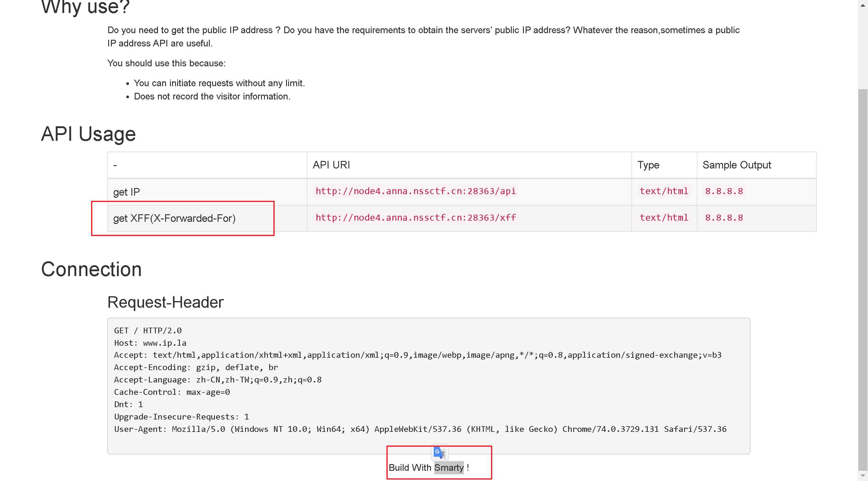Click the Sample Output column header
The width and height of the screenshot is (868, 481).
737,165
